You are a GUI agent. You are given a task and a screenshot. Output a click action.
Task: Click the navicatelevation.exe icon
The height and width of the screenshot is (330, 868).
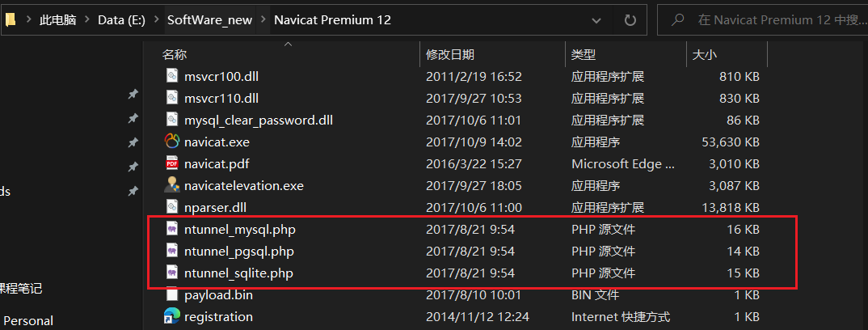[171, 185]
